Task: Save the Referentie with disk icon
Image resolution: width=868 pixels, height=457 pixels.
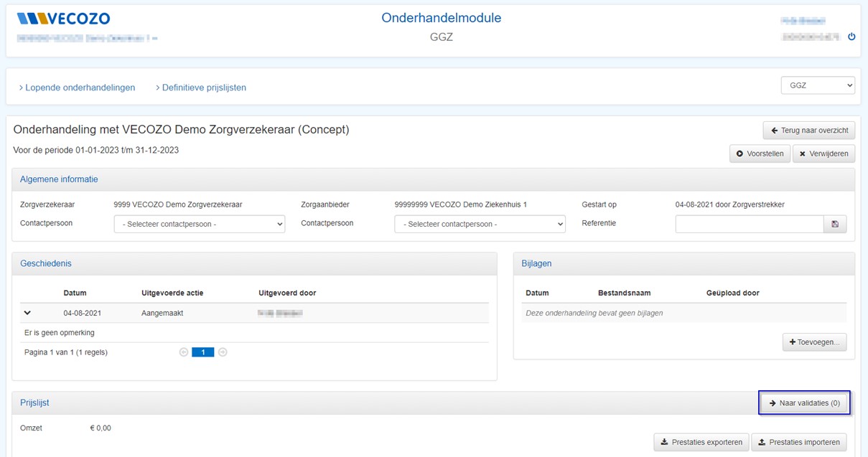Action: (x=835, y=224)
